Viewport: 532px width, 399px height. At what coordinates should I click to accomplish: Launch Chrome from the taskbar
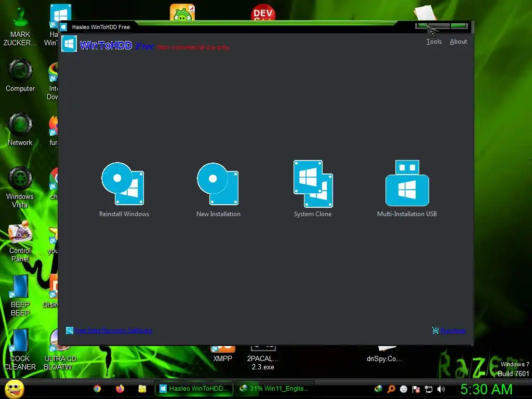tap(97, 389)
